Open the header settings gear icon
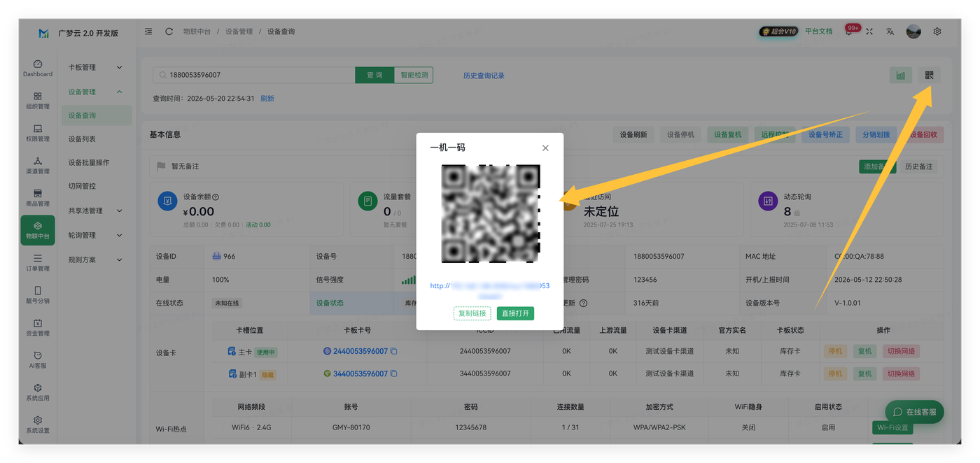The height and width of the screenshot is (463, 980). [x=937, y=31]
